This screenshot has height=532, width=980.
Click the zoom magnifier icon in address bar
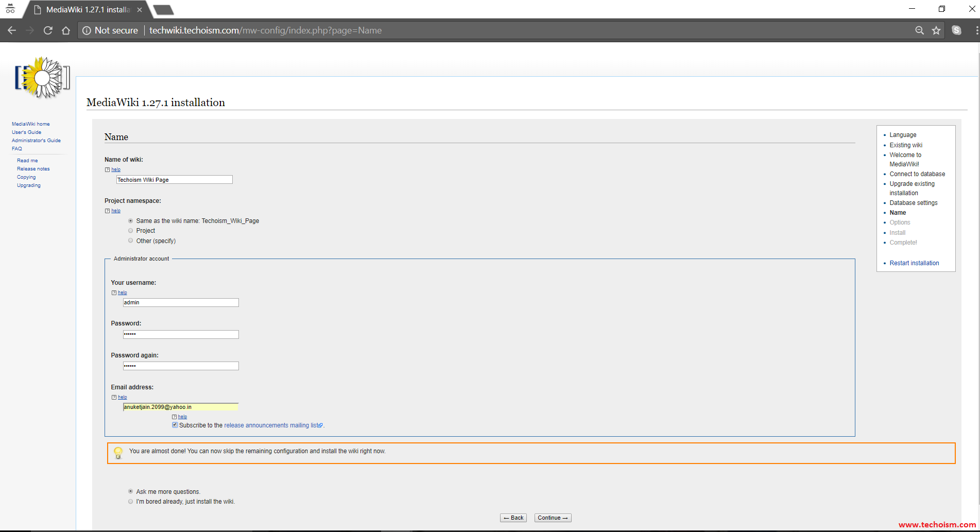pos(919,30)
